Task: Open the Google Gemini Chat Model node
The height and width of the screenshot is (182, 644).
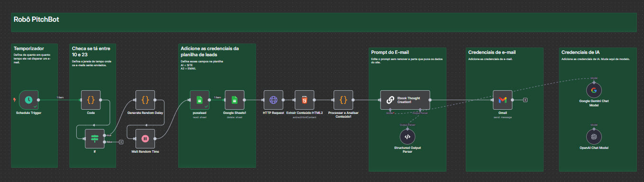Action: (x=594, y=89)
